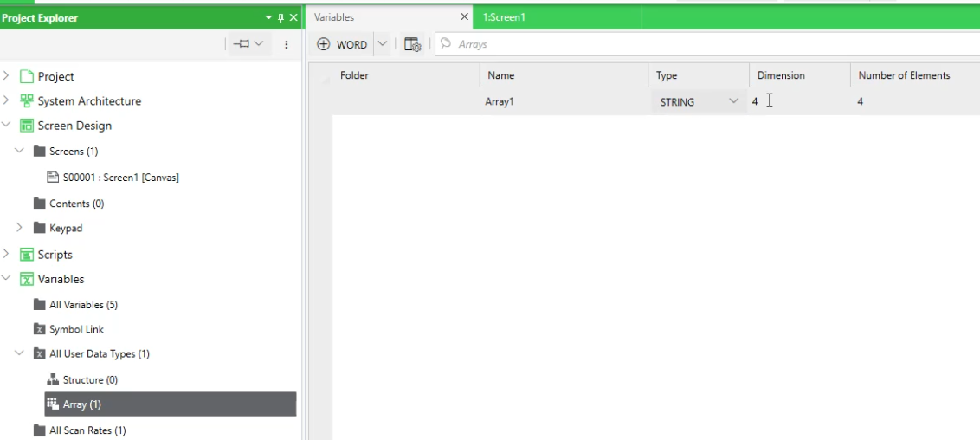Collapse the Screen Design node
980x440 pixels.
[x=6, y=125]
